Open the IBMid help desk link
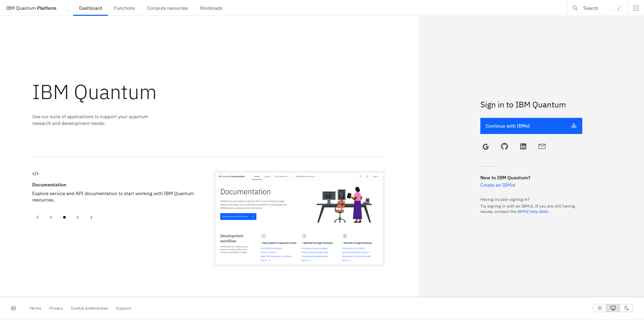644x320 pixels. pos(533,212)
